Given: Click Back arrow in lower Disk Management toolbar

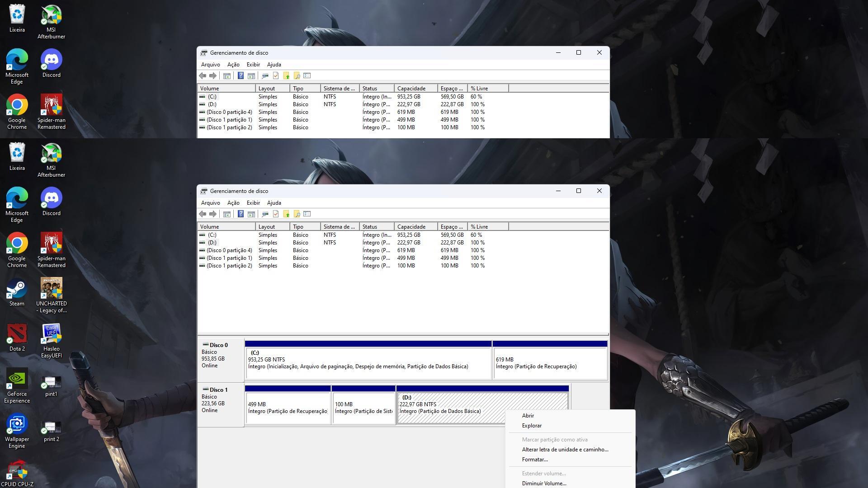Looking at the screenshot, I should pos(203,214).
